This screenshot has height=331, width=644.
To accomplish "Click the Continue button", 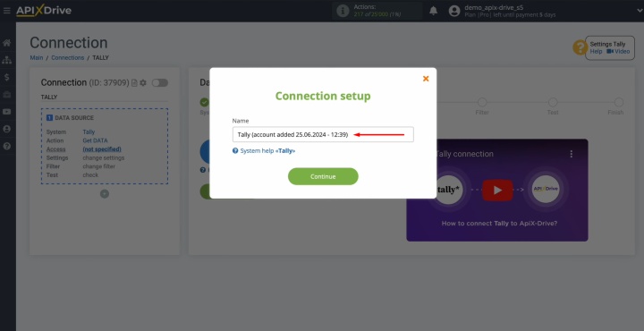I will [323, 176].
